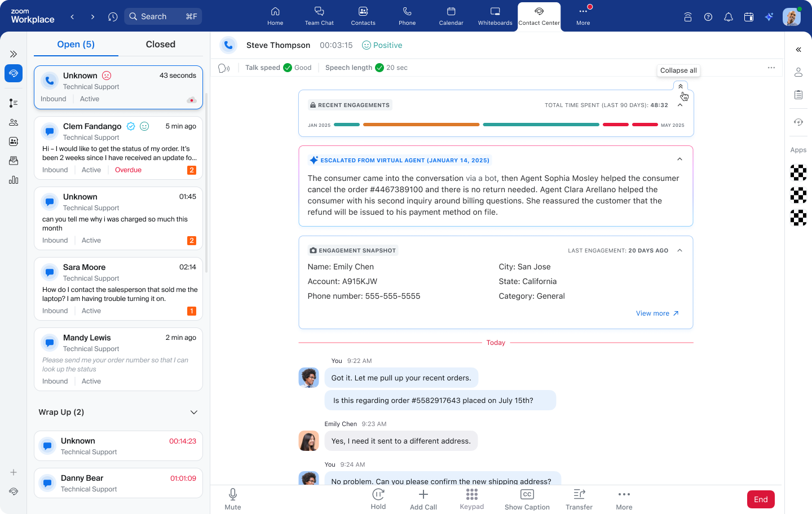The width and height of the screenshot is (812, 514).
Task: Open the AI Companion sparkle icon
Action: pos(769,17)
